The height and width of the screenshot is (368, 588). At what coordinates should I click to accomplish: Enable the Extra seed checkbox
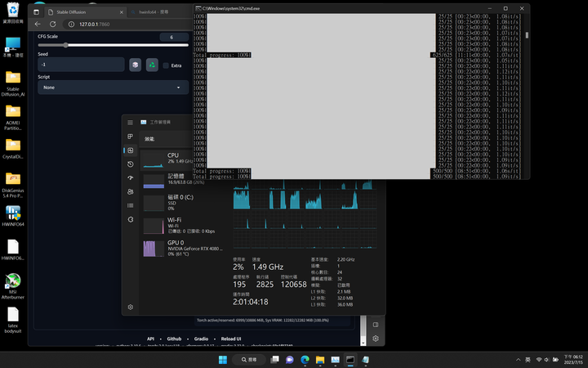coord(166,65)
